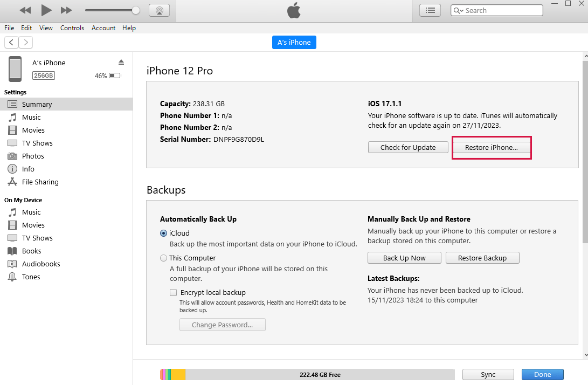This screenshot has width=588, height=385.
Task: Select Movies under On My Device
Action: pyautogui.click(x=66, y=225)
